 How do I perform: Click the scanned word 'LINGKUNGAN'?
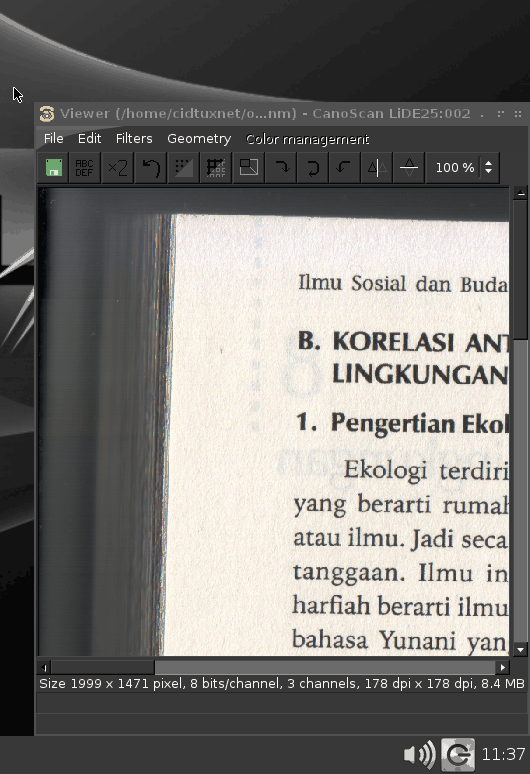(x=420, y=375)
